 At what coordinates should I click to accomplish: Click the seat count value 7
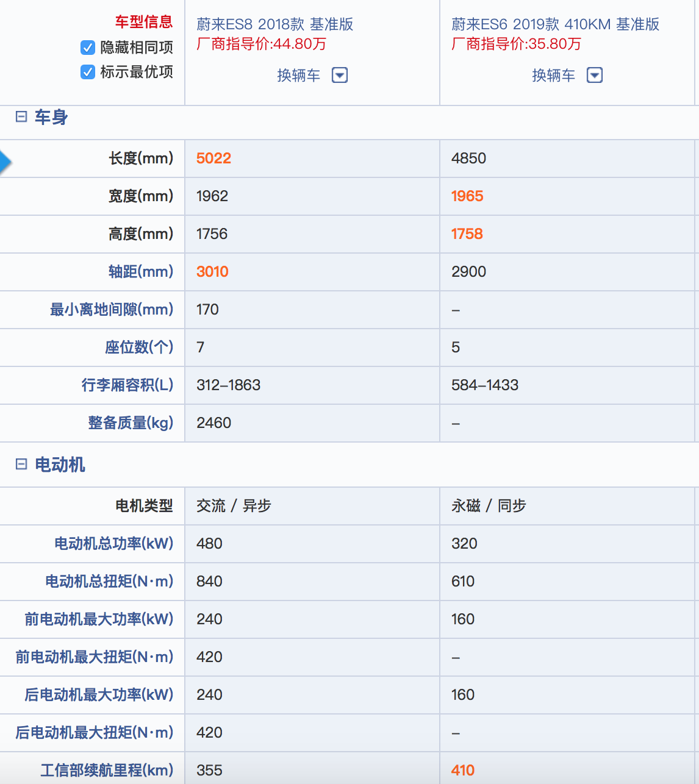point(201,347)
